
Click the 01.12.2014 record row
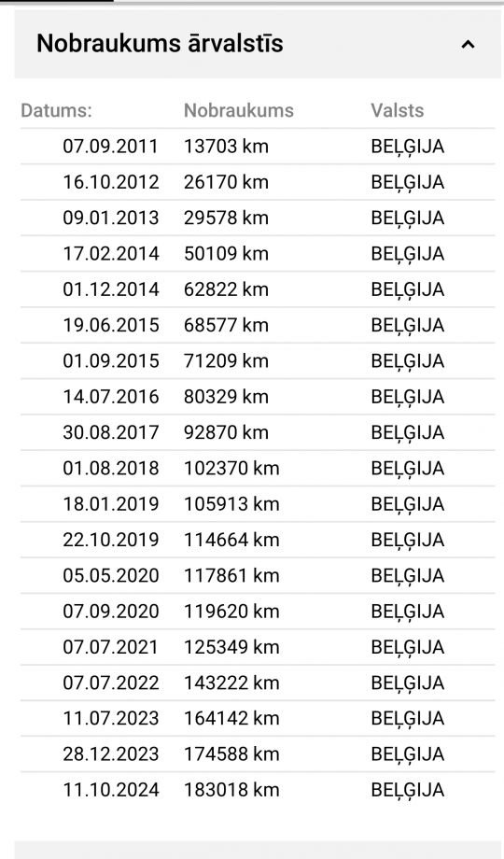coord(258,289)
